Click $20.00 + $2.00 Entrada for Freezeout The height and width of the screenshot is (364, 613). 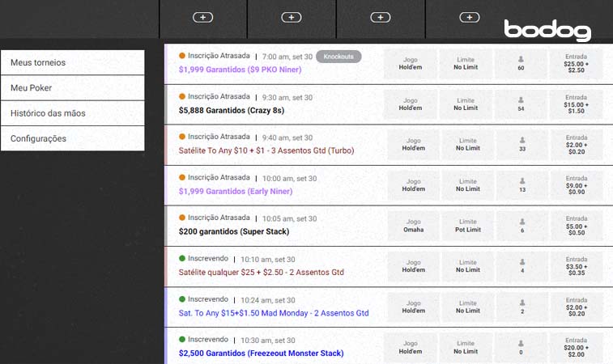[576, 346]
